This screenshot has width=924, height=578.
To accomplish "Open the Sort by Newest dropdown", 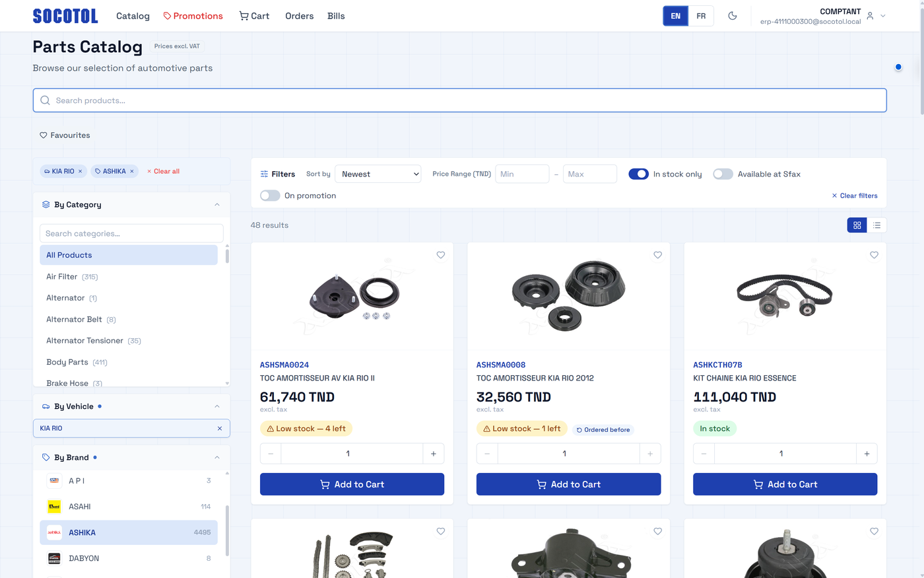I will pos(378,174).
